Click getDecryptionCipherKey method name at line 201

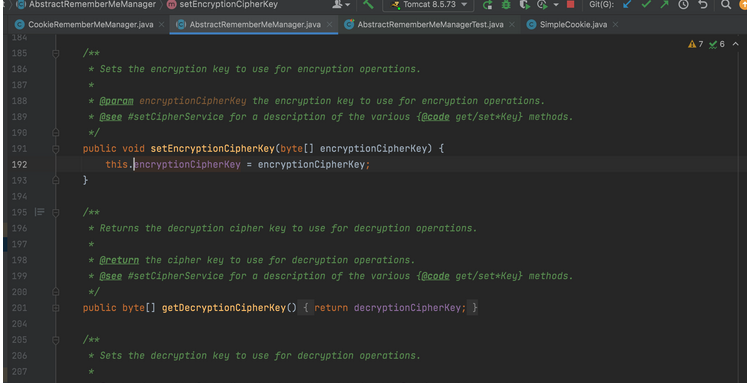(x=224, y=308)
